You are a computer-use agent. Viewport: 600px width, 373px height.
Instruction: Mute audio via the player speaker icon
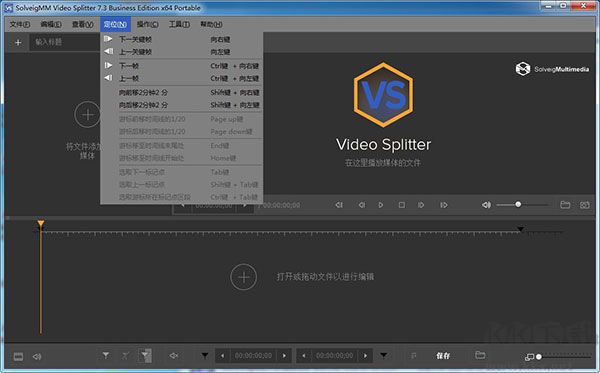click(486, 205)
